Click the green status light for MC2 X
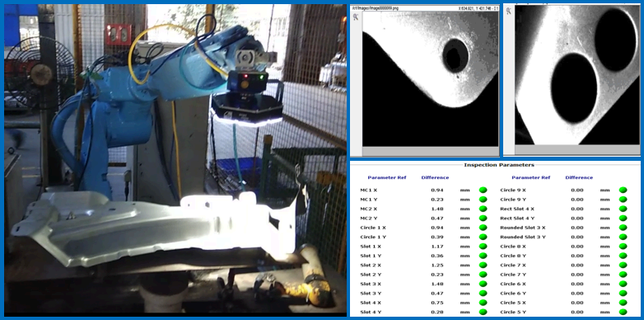Screen dimensions: 644x320 point(483,209)
